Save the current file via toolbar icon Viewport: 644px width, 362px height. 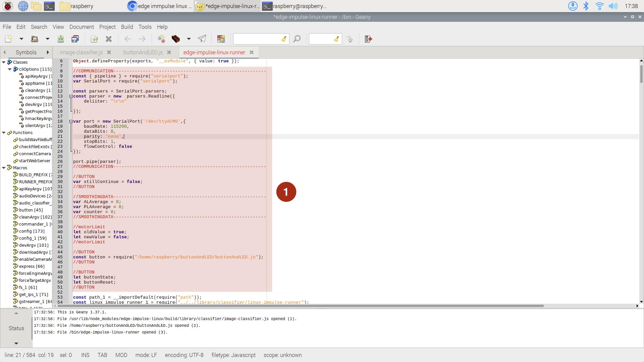pos(61,39)
